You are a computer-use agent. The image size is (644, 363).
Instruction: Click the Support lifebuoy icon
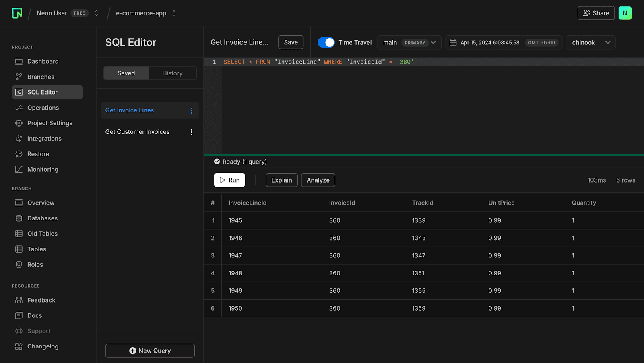click(19, 331)
